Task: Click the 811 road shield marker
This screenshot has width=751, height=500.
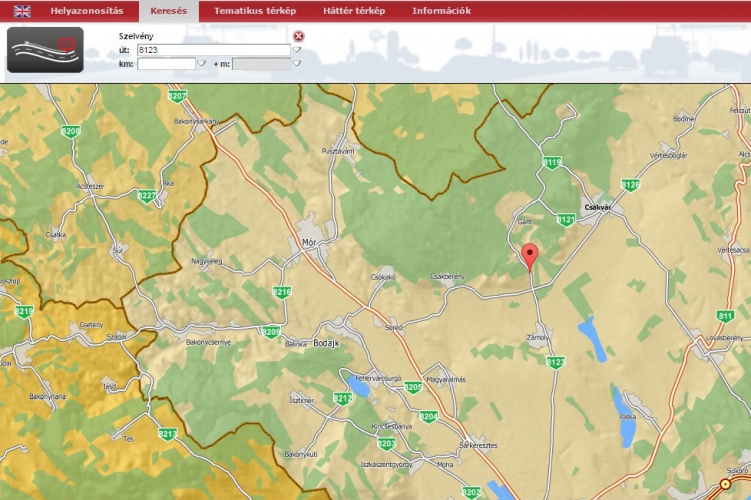Action: [725, 316]
